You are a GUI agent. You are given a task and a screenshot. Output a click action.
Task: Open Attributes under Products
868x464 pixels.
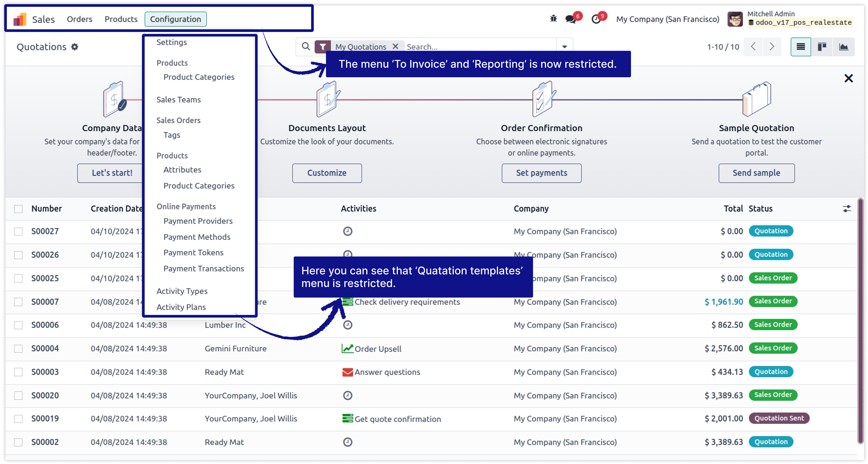tap(182, 170)
